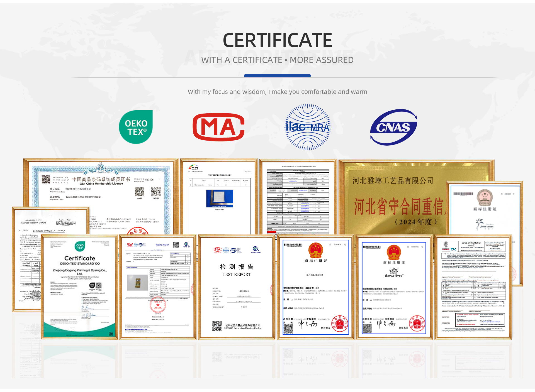This screenshot has width=535, height=392.
Task: Click the GSI logo on test results report
Action: pyautogui.click(x=193, y=167)
